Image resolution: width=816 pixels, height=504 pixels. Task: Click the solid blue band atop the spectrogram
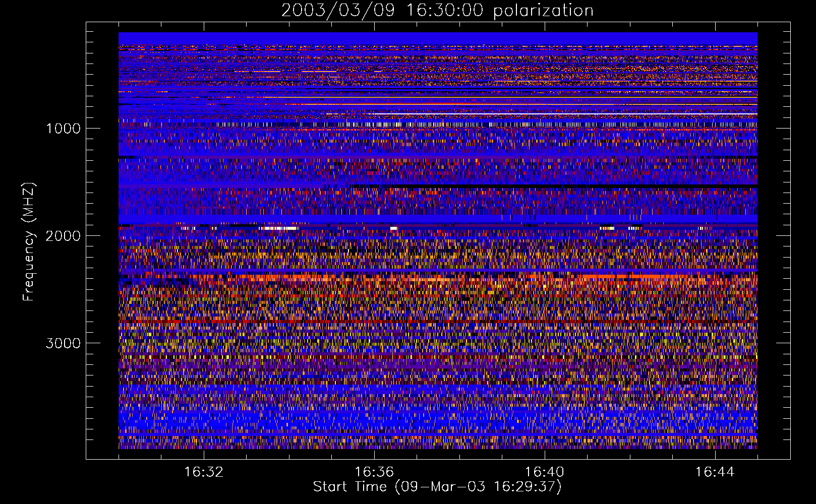coord(438,38)
